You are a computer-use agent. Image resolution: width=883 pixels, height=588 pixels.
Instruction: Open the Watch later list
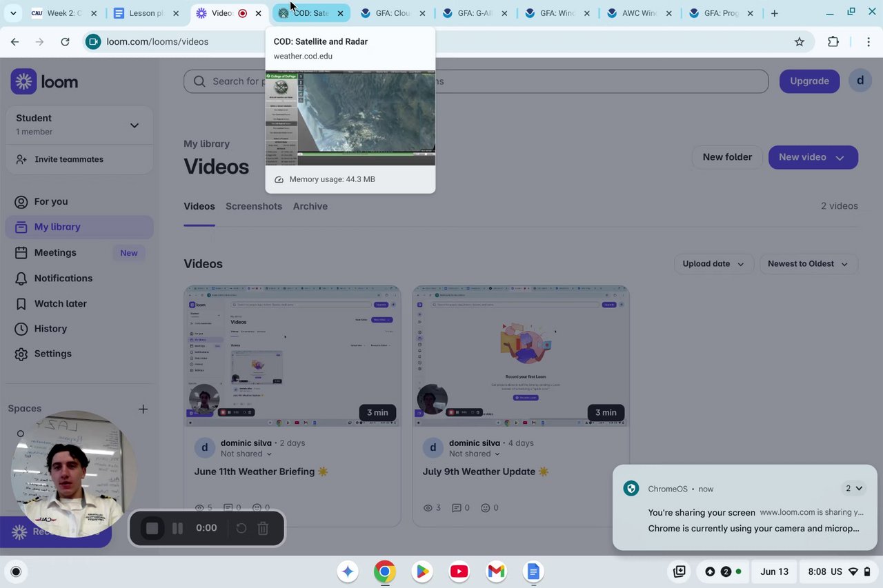point(79,303)
